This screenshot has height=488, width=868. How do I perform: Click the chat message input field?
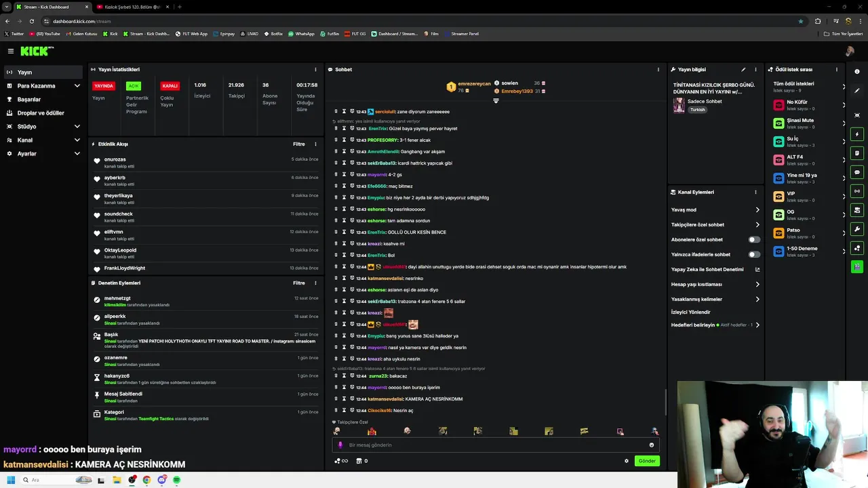pos(495,445)
